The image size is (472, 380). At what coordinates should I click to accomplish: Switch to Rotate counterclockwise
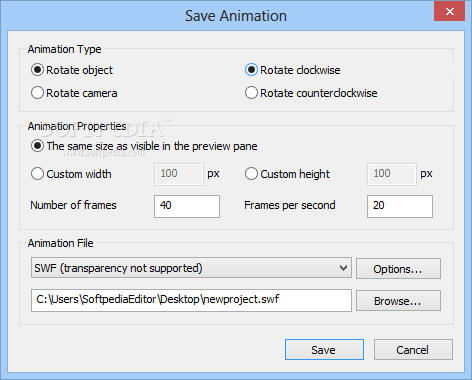(251, 93)
